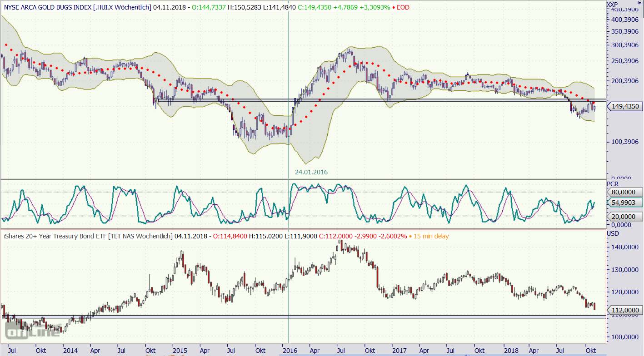Image resolution: width=644 pixels, height=356 pixels.
Task: Select the TLT low value L:111,9000
Action: (x=302, y=236)
